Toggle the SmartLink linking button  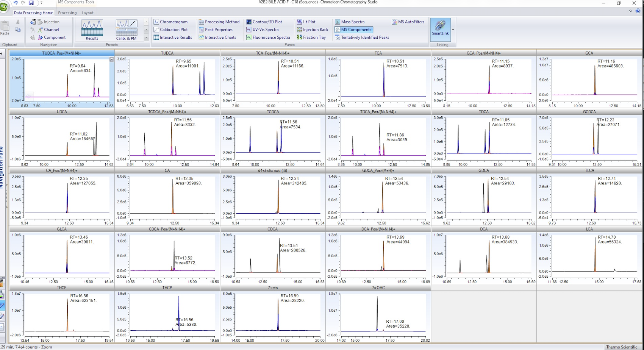[x=440, y=28]
